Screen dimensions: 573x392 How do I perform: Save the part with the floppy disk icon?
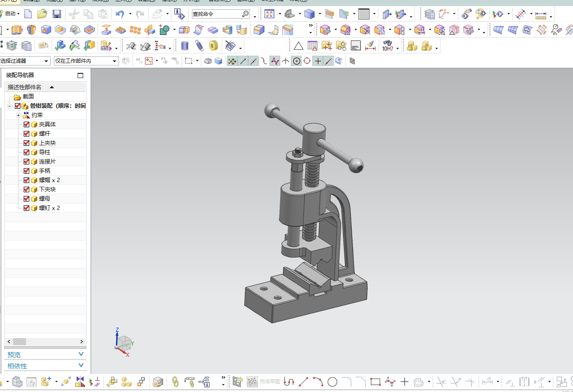[57, 14]
